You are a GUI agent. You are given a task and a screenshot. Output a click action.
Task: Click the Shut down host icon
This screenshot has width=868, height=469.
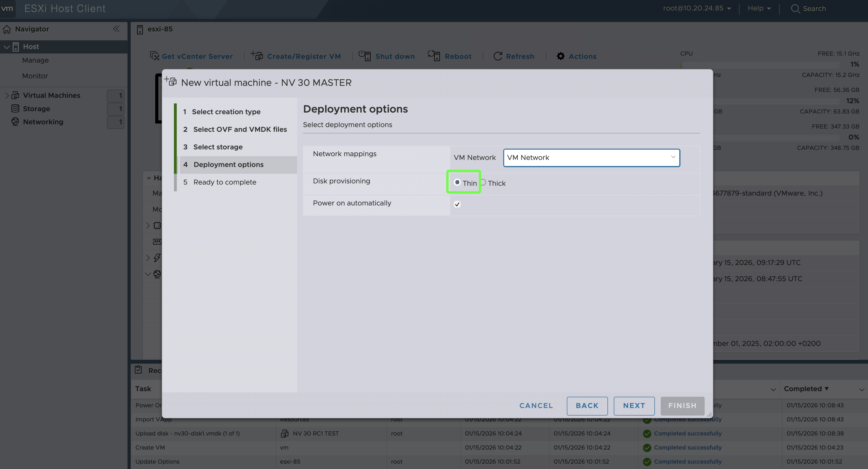[365, 56]
